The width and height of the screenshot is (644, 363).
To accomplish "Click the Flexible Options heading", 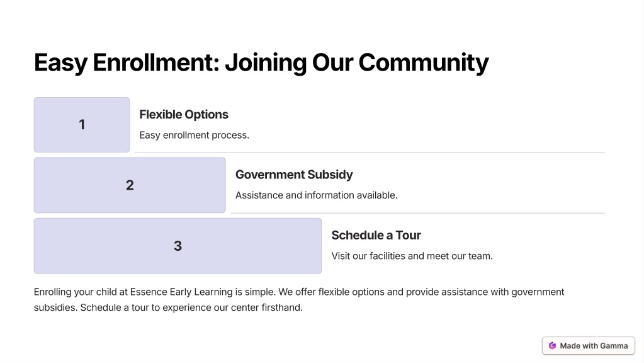I will 184,114.
